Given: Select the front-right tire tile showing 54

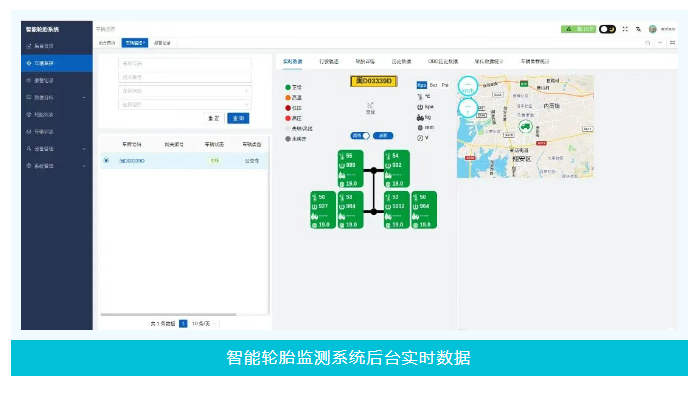Looking at the screenshot, I should click(x=397, y=169).
